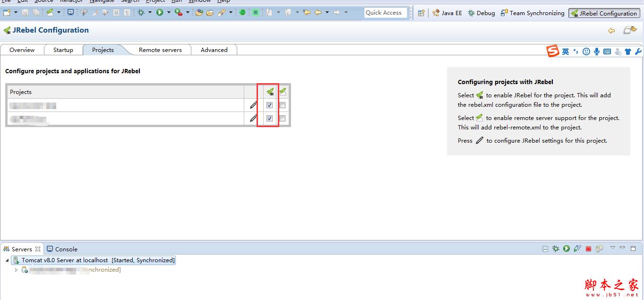Click the Sogou skin shirt icon
Viewport: 644px width, 300px height.
click(x=628, y=51)
